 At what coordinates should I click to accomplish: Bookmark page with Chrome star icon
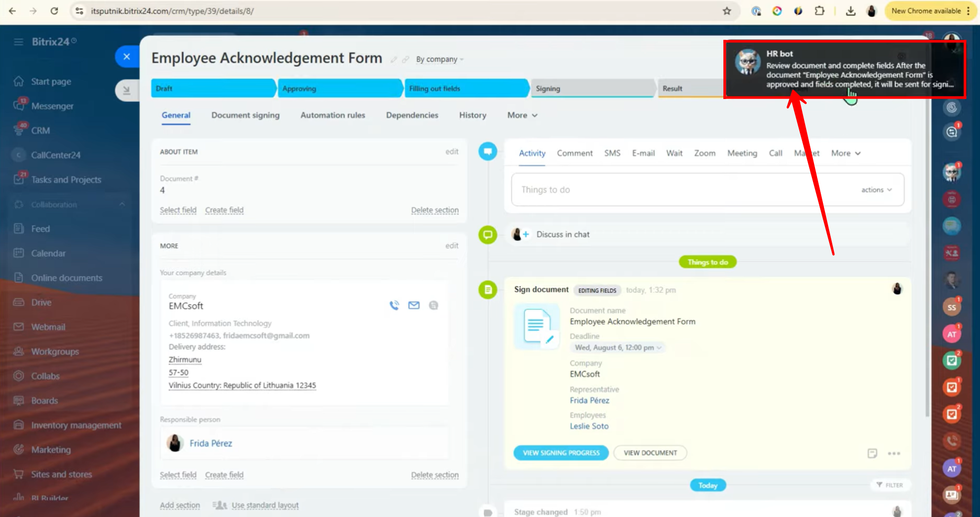(x=727, y=11)
